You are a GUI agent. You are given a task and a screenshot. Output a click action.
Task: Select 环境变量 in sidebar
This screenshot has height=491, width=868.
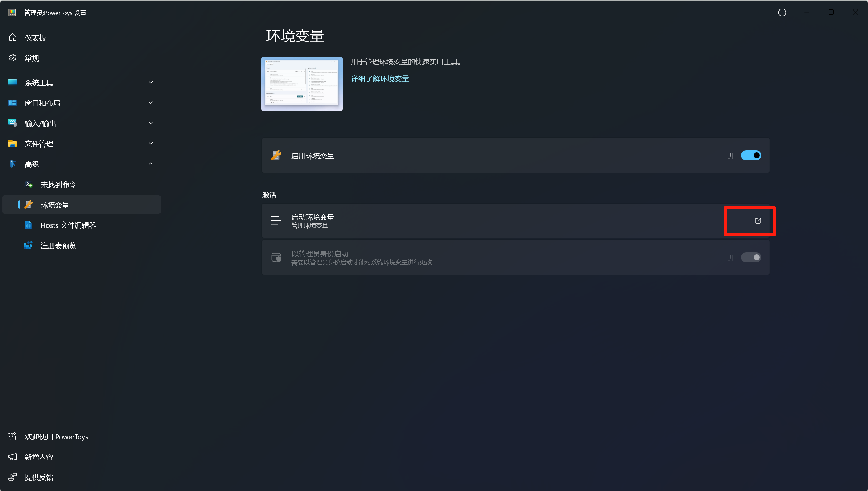(x=81, y=204)
